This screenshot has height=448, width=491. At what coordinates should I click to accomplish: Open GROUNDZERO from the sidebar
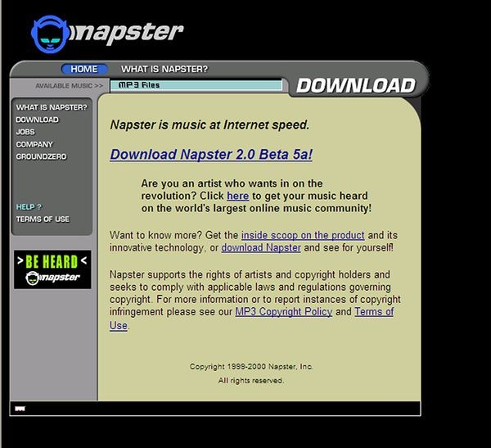[42, 156]
